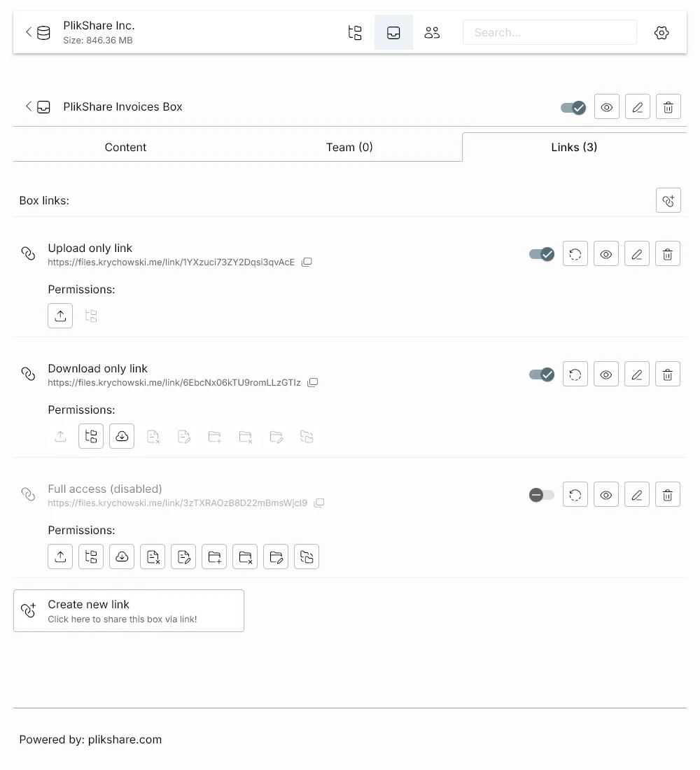The height and width of the screenshot is (770, 700).
Task: Click the Search input field
Action: click(x=549, y=32)
